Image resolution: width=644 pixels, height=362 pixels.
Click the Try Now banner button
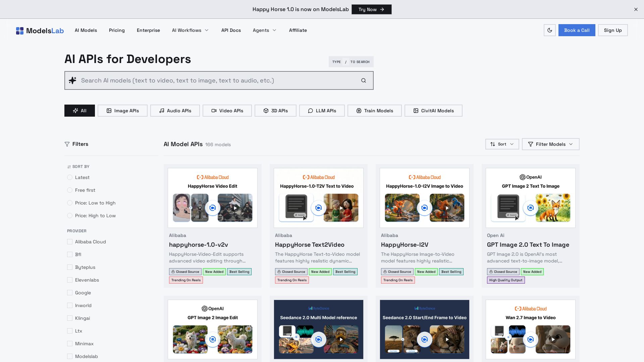pos(372,9)
